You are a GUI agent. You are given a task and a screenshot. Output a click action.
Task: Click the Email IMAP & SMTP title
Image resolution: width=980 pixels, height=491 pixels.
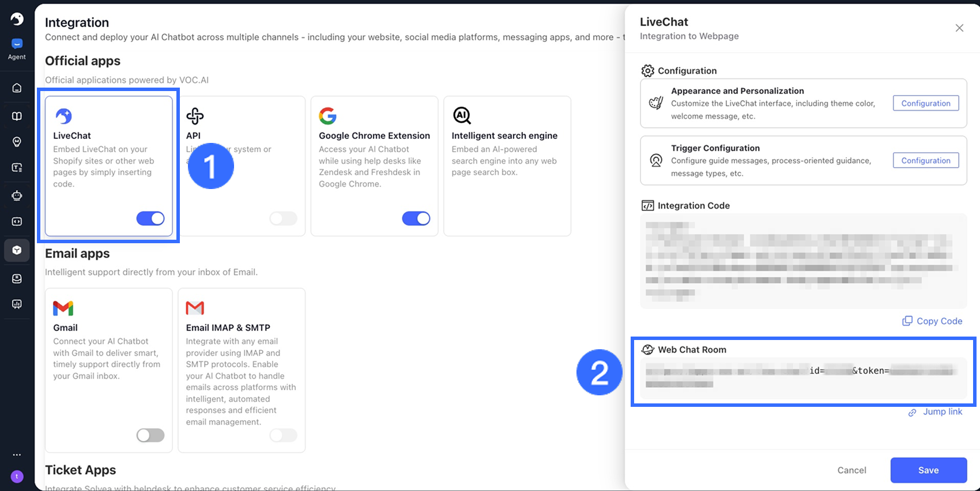[228, 327]
